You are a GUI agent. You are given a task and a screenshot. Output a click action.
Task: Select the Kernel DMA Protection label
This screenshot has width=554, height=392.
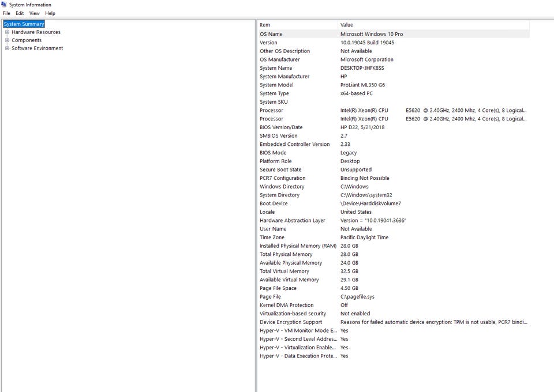(x=287, y=305)
